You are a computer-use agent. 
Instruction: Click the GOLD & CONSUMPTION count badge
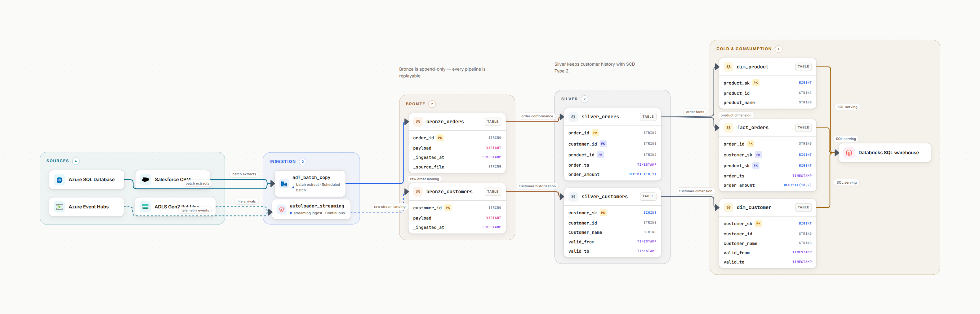point(778,49)
